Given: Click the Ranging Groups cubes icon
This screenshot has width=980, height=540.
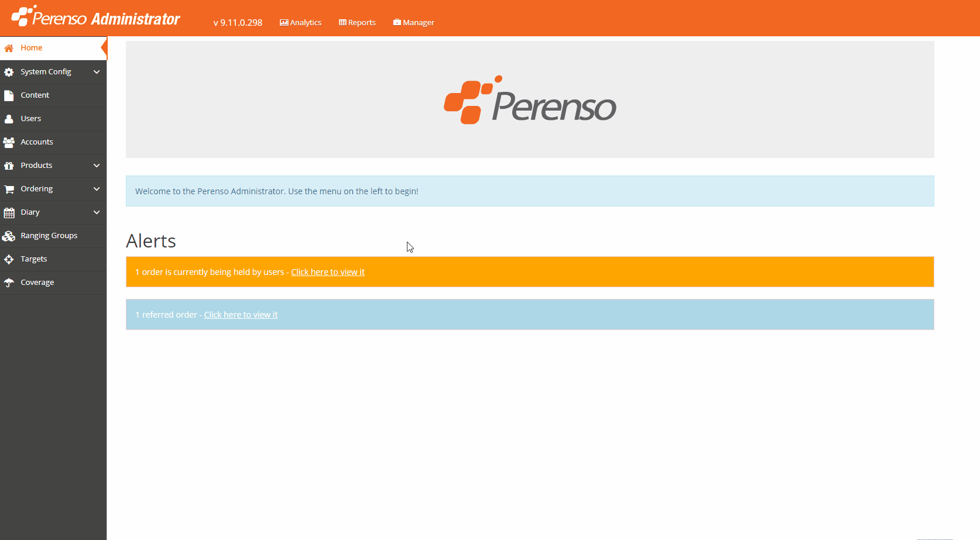Looking at the screenshot, I should click(9, 236).
